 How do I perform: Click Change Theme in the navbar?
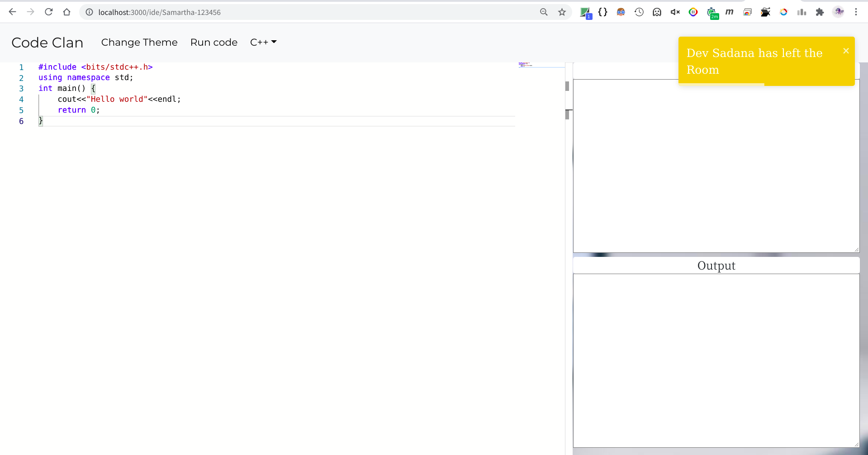point(139,42)
